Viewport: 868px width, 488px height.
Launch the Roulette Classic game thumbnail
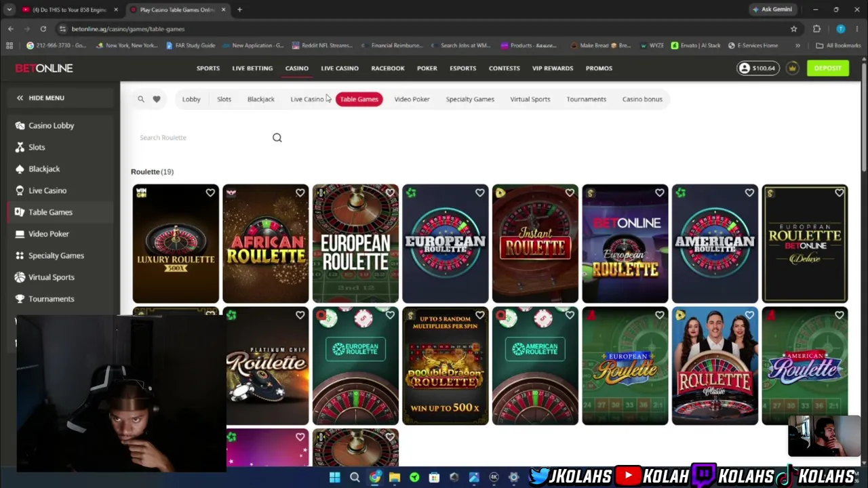pos(715,366)
